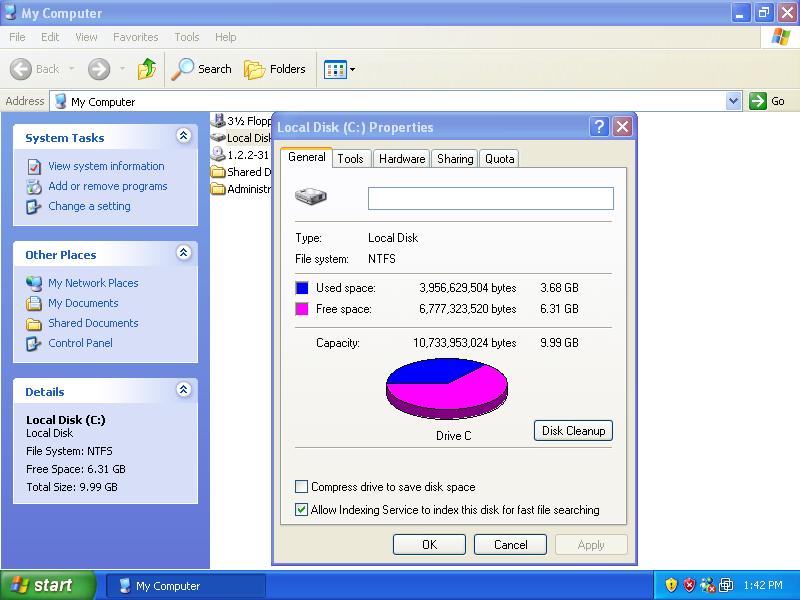
Task: Enable Compress drive to save disk space
Action: pos(302,487)
